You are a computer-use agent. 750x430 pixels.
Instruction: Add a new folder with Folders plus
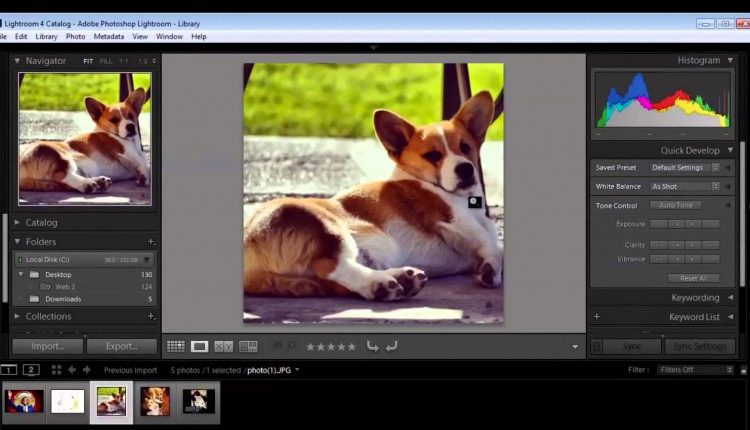(151, 242)
